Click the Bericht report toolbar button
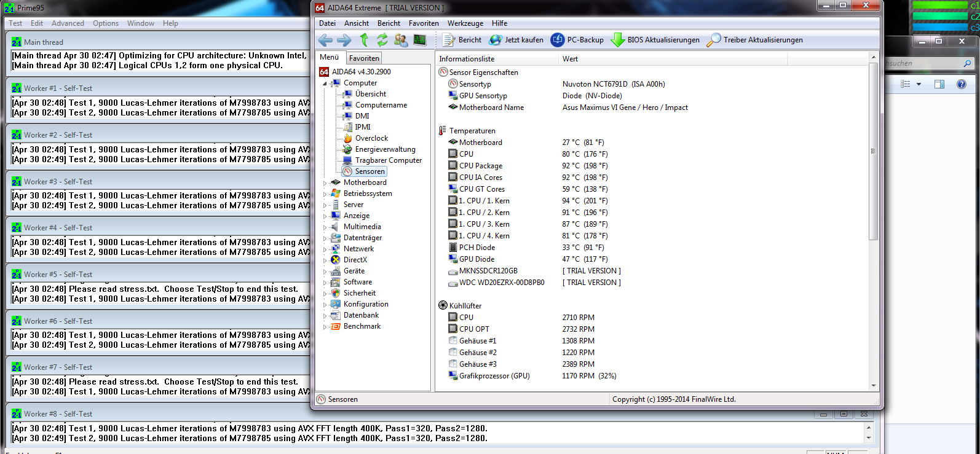Viewport: 980px width, 454px height. pos(462,40)
